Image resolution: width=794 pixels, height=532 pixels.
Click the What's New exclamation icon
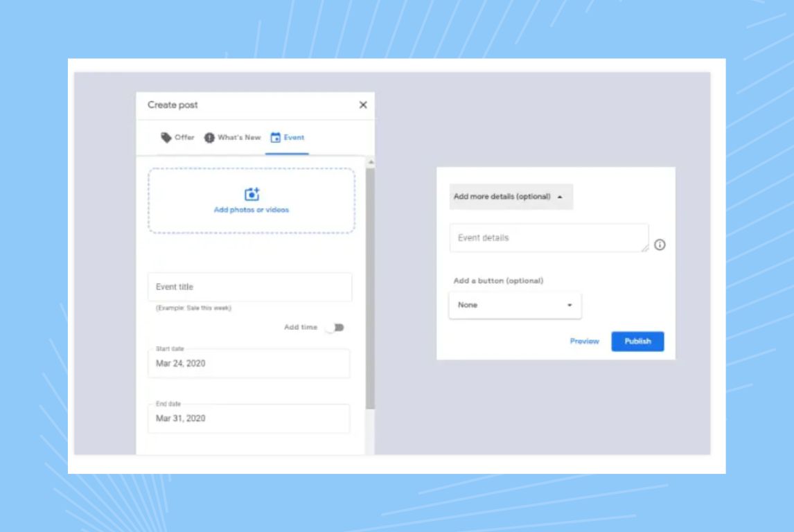pos(208,137)
